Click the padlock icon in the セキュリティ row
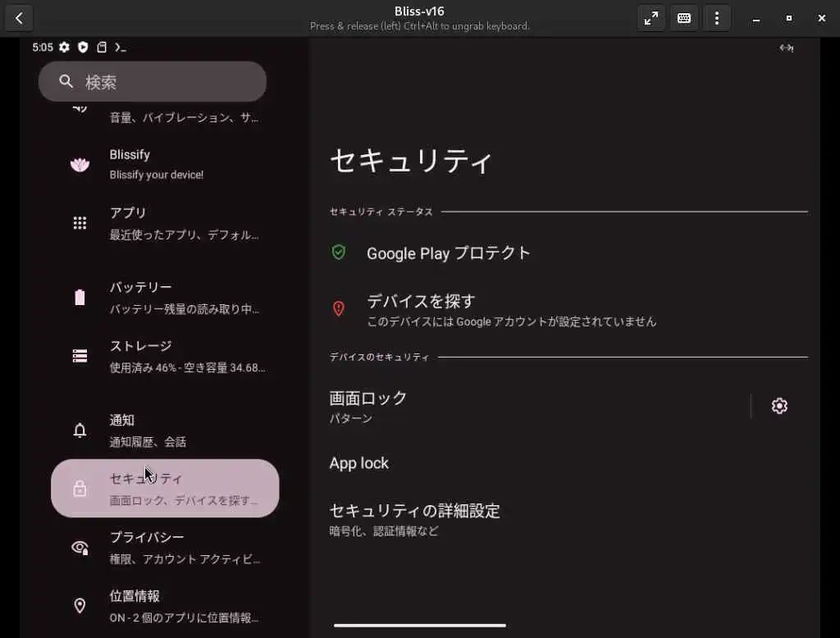This screenshot has height=638, width=840. (80, 488)
